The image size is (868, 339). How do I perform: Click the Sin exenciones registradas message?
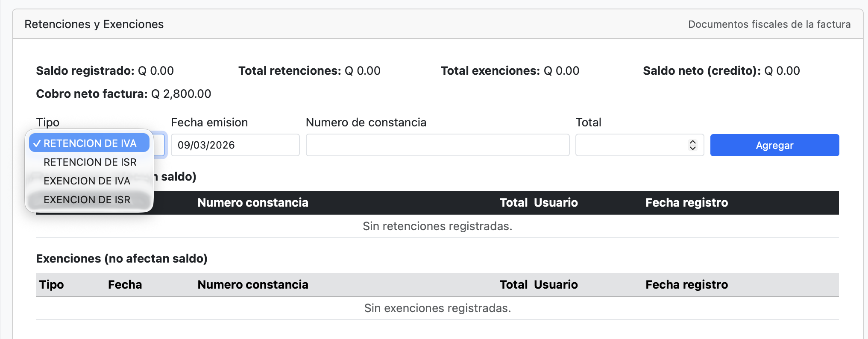tap(437, 308)
